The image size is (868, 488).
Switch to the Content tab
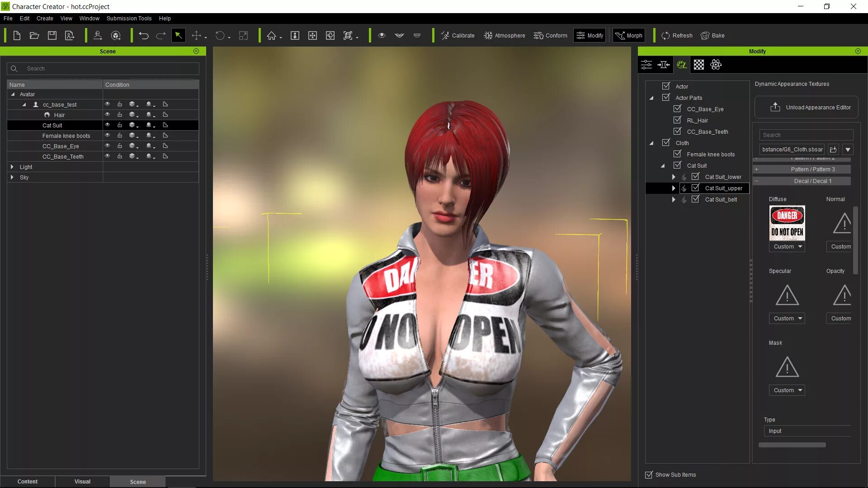[x=28, y=482]
